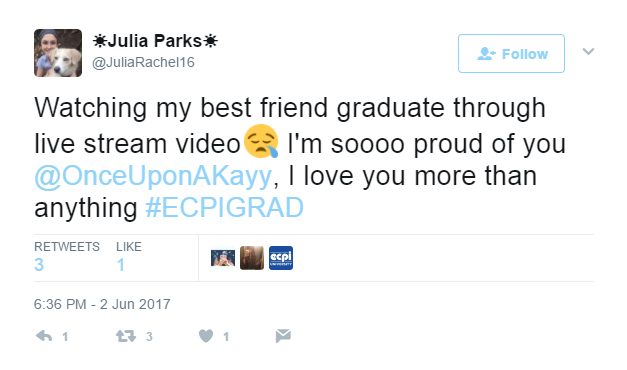Click the retweet icon

126,336
